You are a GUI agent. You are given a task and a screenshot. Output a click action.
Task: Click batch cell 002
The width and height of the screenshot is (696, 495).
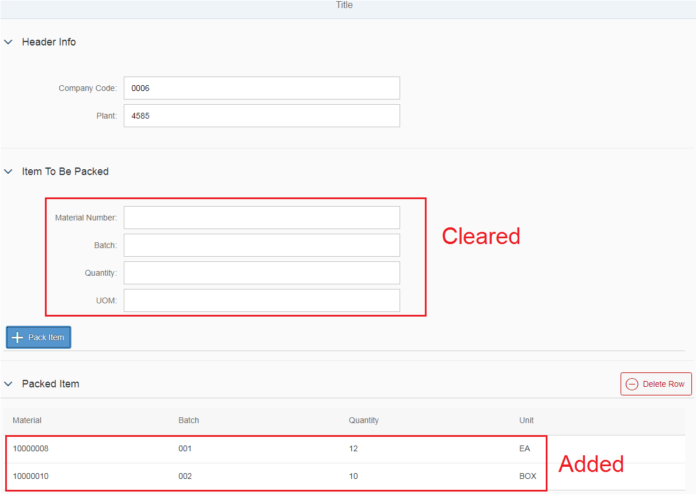185,476
